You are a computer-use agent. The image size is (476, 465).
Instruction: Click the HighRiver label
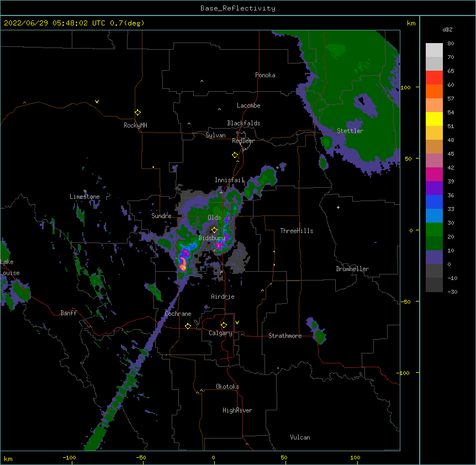[x=237, y=410]
